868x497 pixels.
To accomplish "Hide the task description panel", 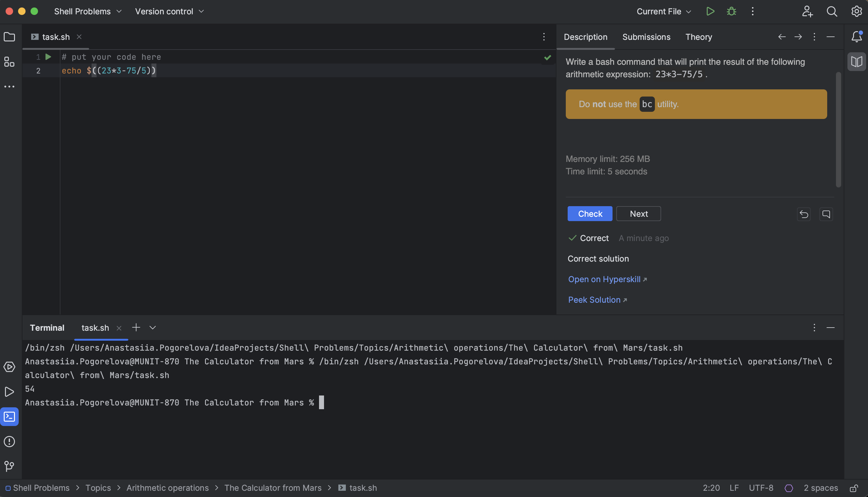I will (x=830, y=36).
